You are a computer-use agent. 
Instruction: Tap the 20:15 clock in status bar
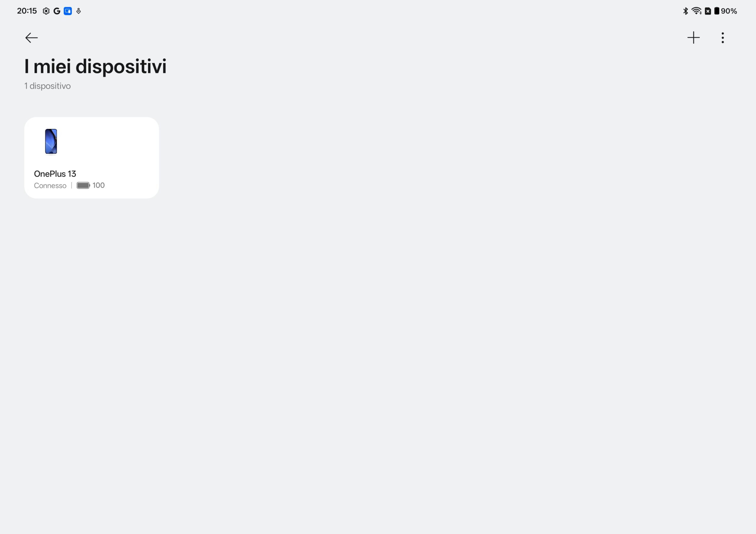[x=27, y=11]
